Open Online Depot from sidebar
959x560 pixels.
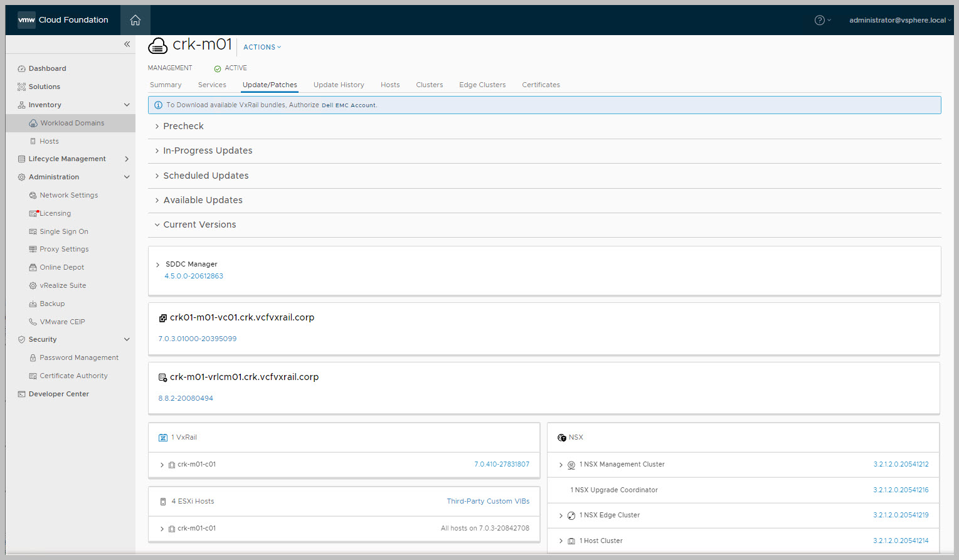pos(61,267)
